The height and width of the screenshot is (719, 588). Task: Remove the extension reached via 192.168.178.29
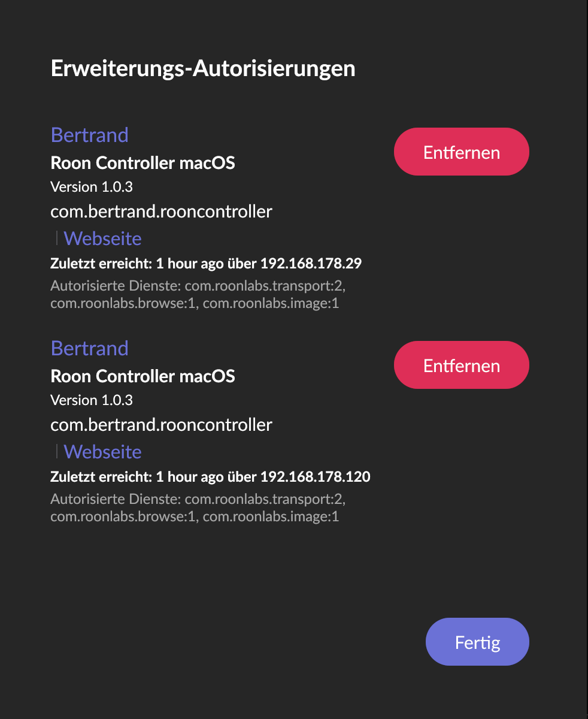461,152
